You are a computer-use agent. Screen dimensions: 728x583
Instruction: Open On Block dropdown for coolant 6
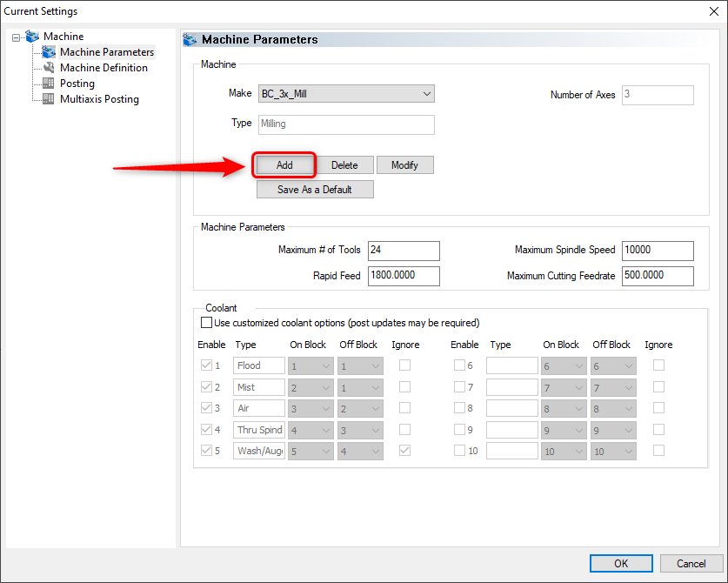click(x=564, y=366)
